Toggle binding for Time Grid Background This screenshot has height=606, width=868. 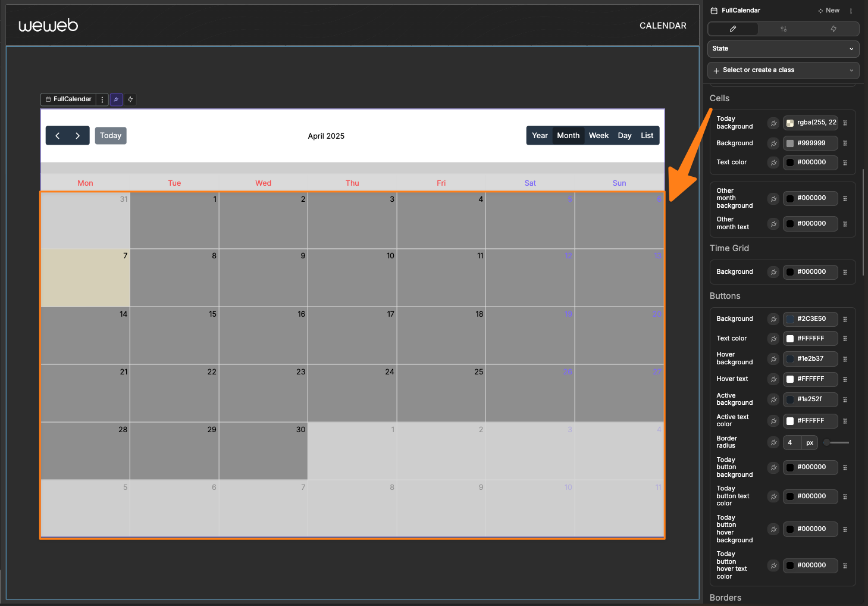[x=773, y=272]
